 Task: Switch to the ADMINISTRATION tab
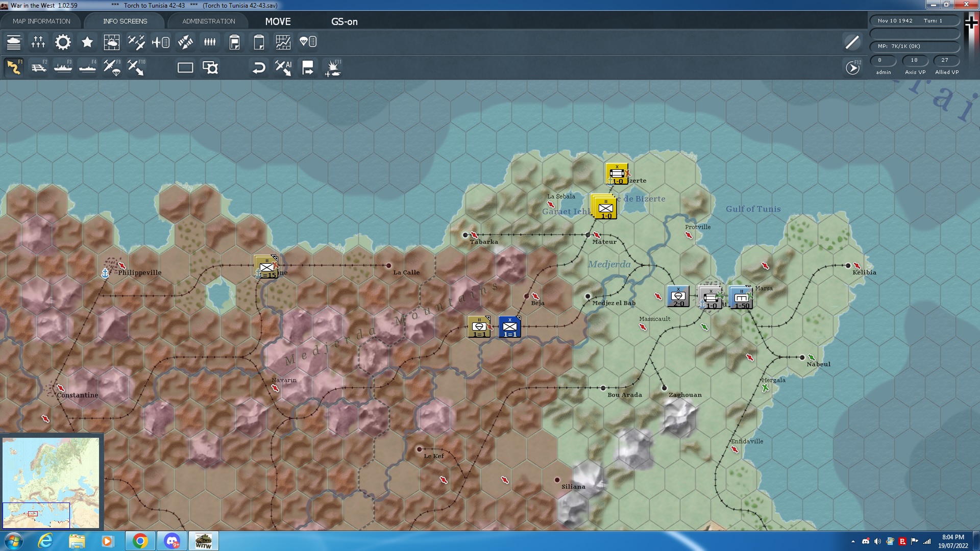[x=209, y=21]
